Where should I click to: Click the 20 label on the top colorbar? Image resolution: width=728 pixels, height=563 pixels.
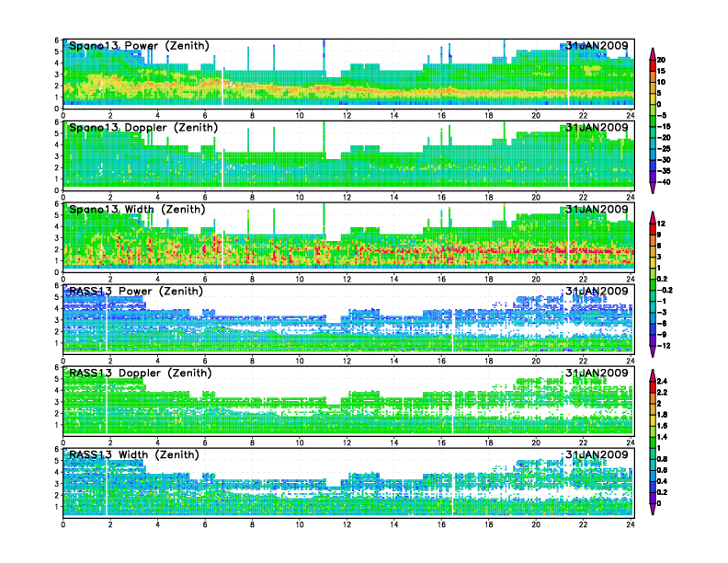coord(661,60)
